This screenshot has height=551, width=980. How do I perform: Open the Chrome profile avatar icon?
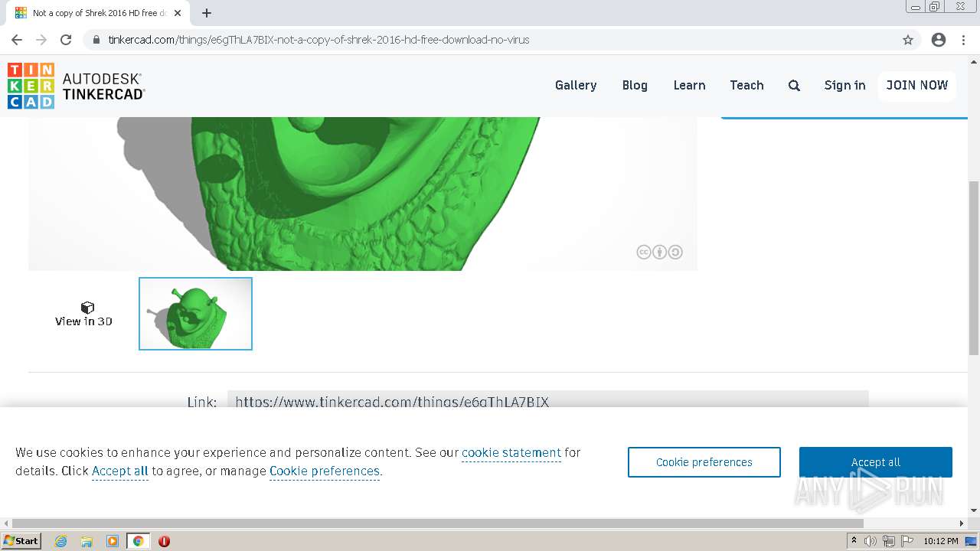click(x=939, y=40)
